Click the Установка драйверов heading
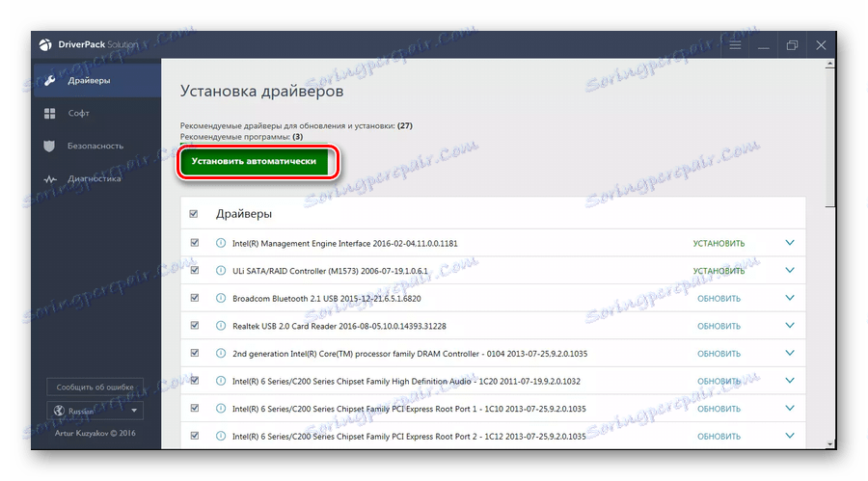The image size is (868, 481). (x=261, y=92)
